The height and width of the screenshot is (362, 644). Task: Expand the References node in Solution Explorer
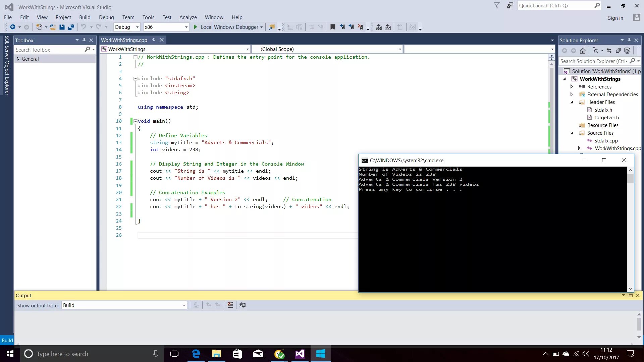(x=572, y=87)
